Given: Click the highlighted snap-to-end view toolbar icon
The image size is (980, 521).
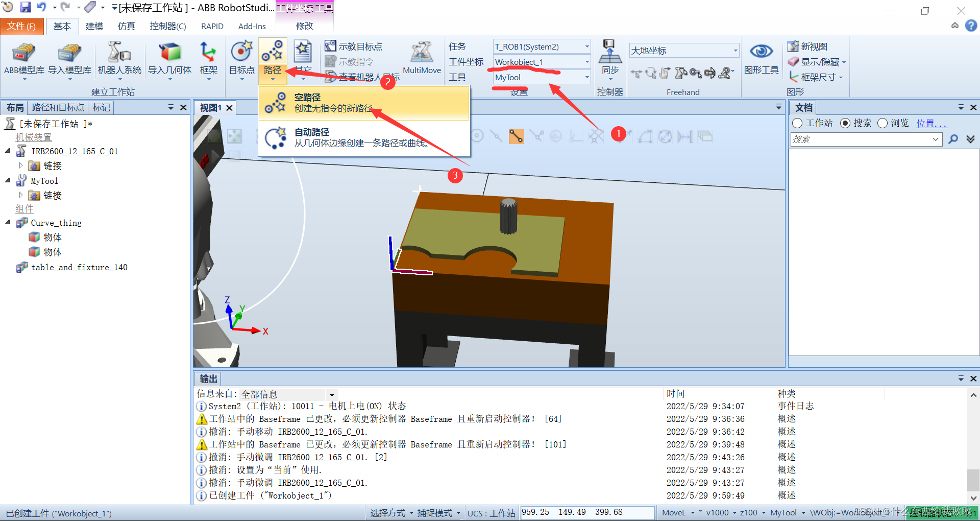Looking at the screenshot, I should click(x=516, y=136).
